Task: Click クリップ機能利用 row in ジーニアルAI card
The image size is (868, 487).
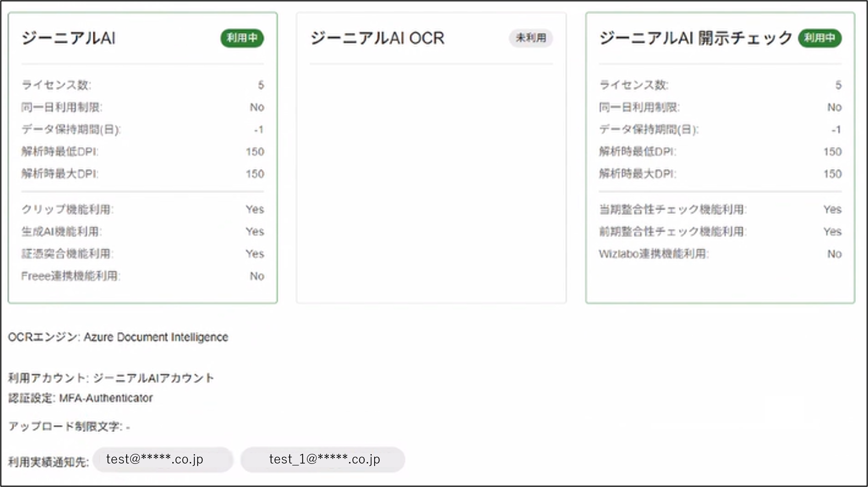Action: coord(67,209)
